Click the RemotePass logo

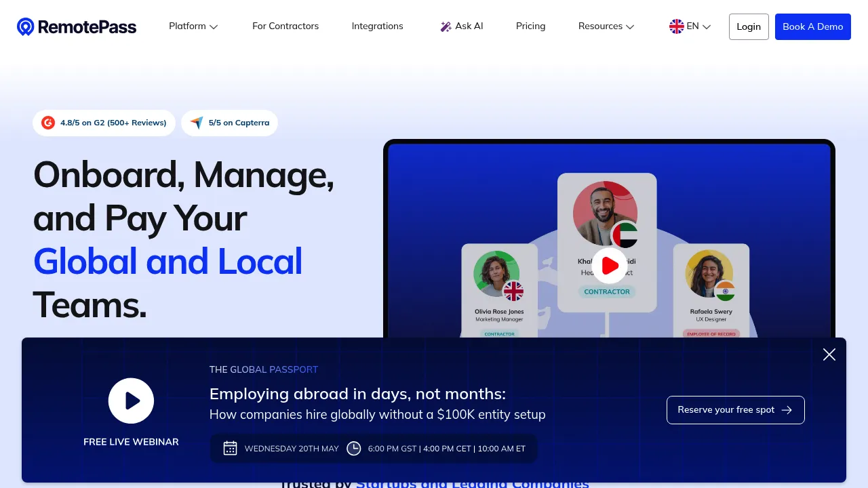[x=77, y=27]
